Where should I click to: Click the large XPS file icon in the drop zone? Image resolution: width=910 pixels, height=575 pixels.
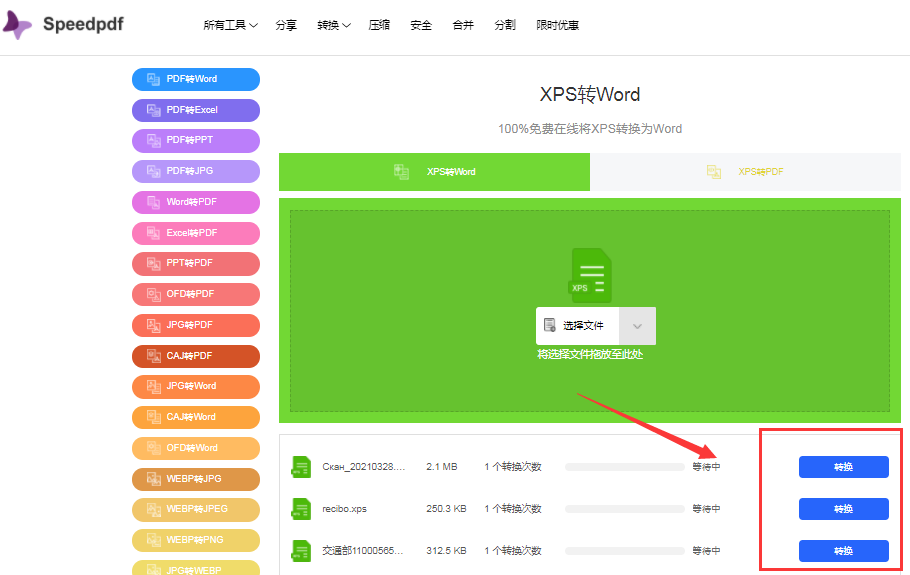tap(589, 276)
